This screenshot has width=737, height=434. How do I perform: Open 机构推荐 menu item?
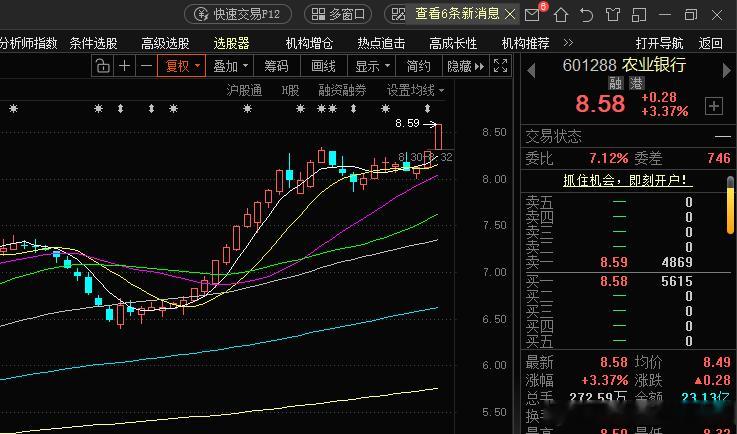(525, 44)
